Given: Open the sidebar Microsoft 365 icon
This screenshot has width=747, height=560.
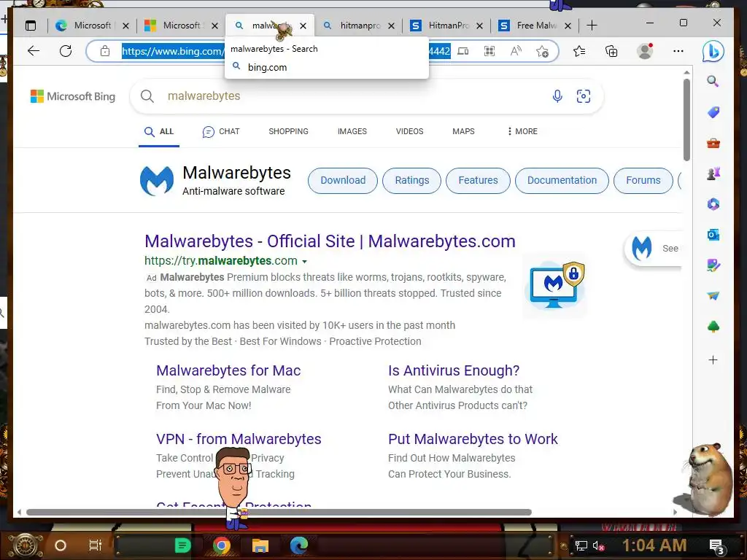Looking at the screenshot, I should [713, 204].
